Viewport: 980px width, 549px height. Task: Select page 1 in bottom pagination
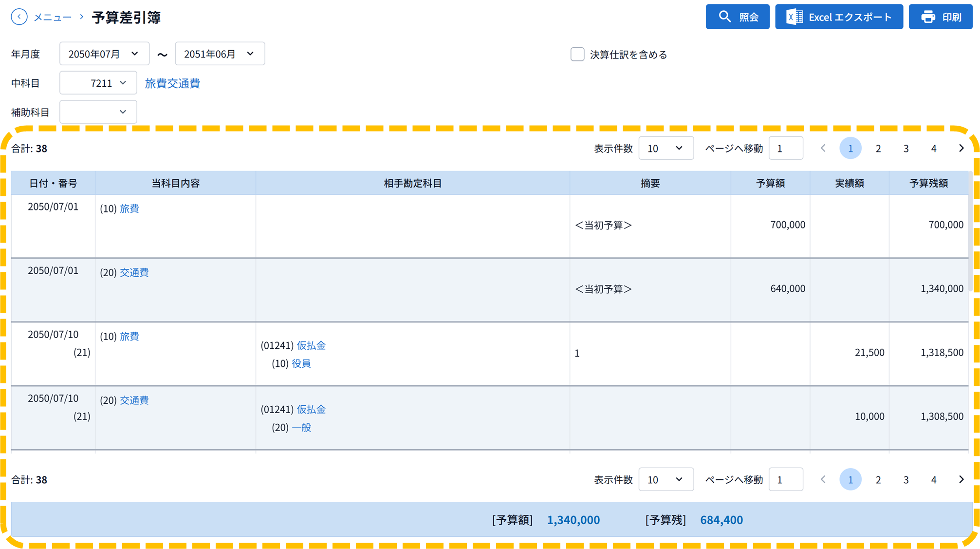850,479
